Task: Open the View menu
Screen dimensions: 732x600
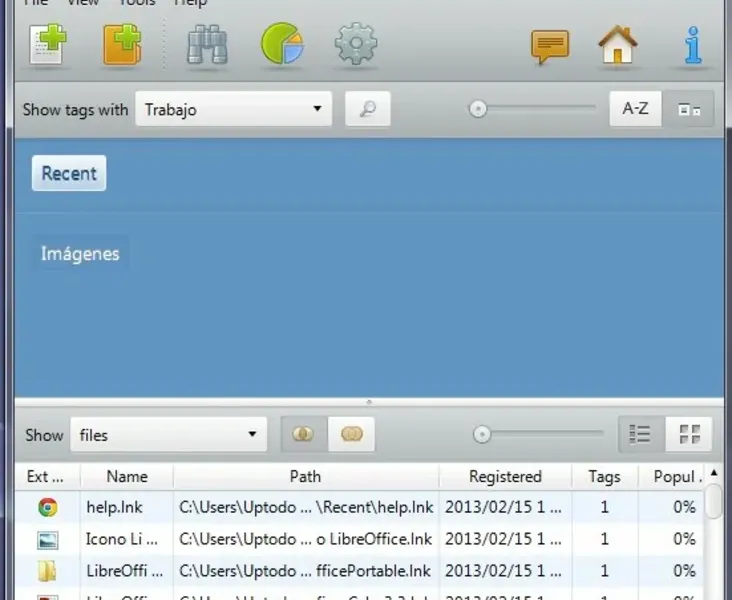Action: [83, 3]
